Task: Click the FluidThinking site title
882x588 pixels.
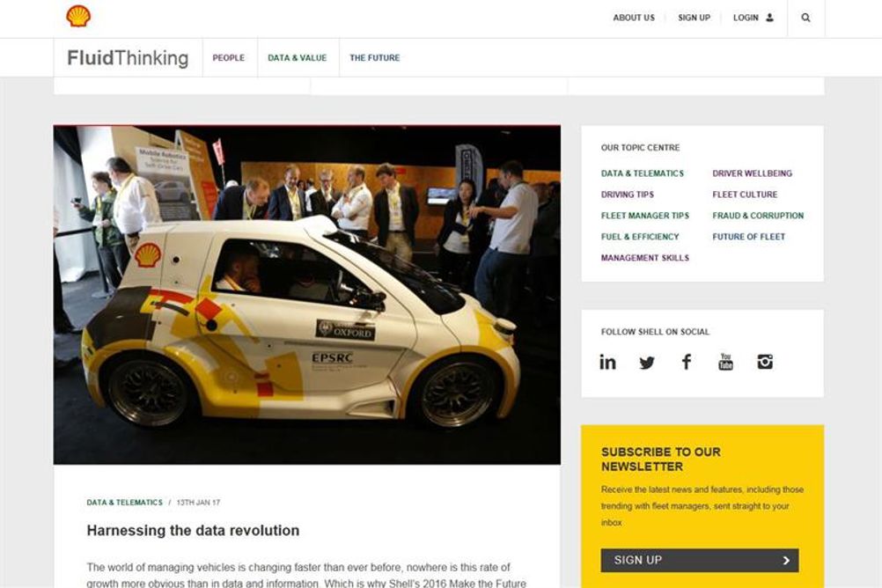Action: 128,58
